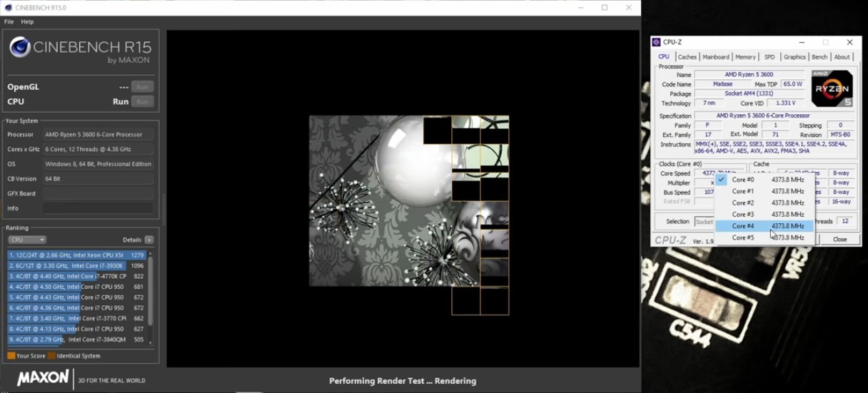The width and height of the screenshot is (868, 393).
Task: Click the Threads value 12 in CPU-Z
Action: (x=845, y=222)
